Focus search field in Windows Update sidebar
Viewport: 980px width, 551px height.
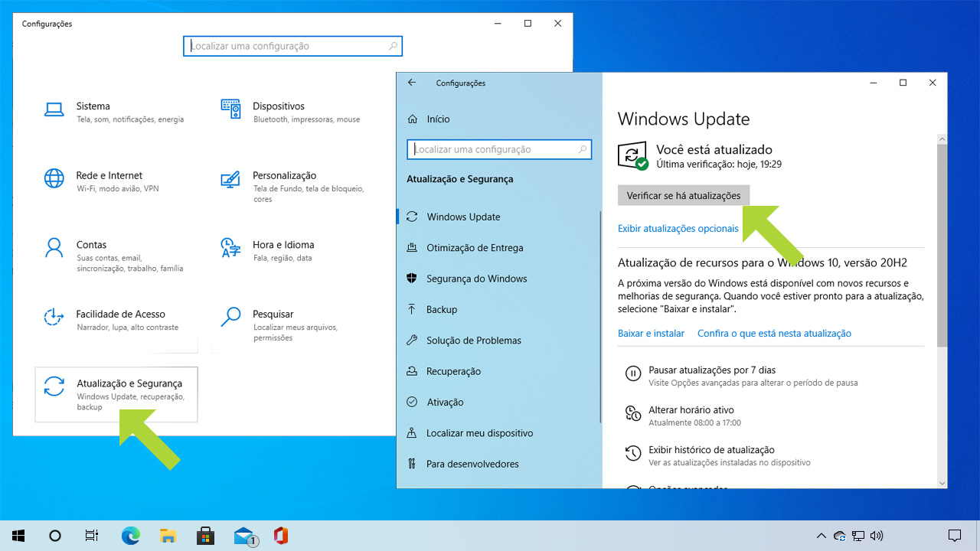point(500,149)
